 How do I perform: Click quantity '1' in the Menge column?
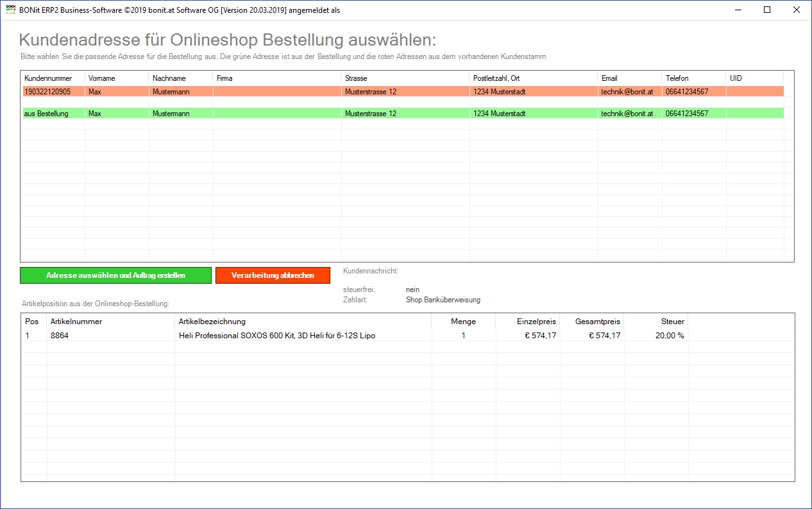(x=464, y=336)
